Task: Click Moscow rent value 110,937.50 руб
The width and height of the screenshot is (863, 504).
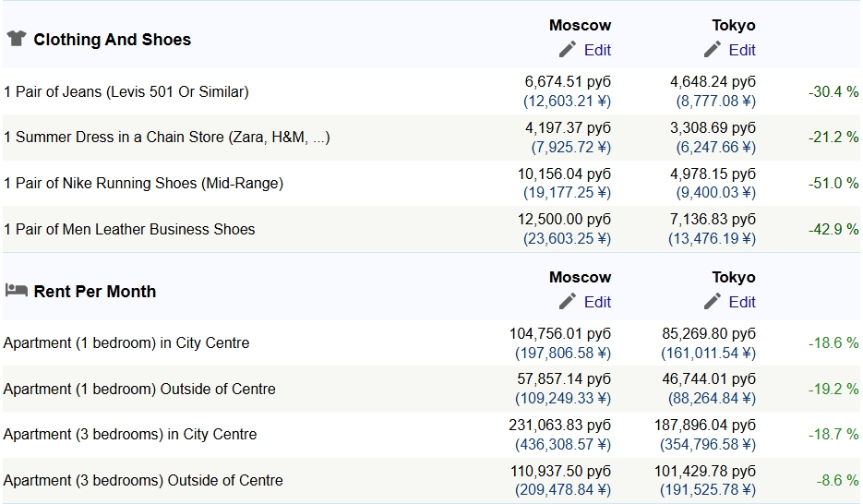Action: (x=560, y=472)
